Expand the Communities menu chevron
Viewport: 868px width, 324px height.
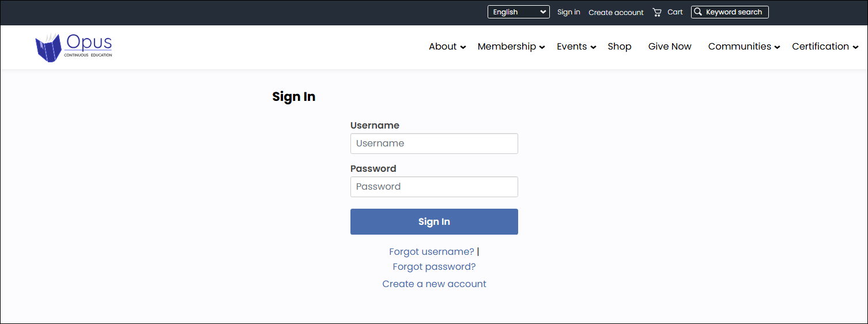(777, 47)
